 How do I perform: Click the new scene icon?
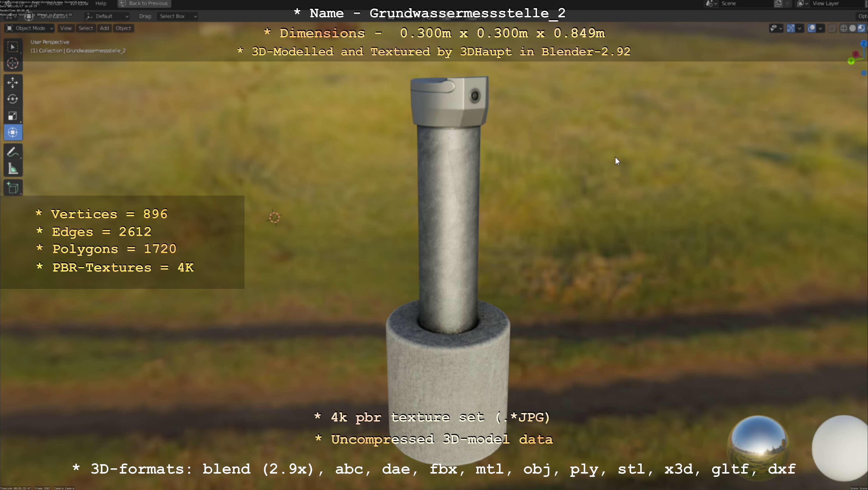click(778, 4)
